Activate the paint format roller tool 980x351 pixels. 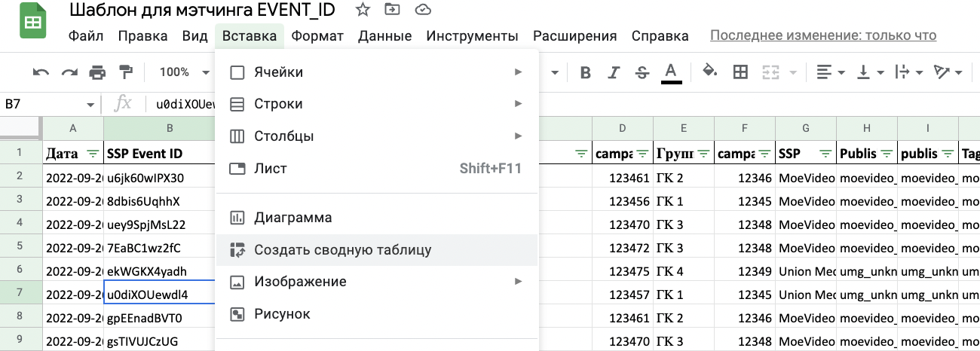coord(125,72)
